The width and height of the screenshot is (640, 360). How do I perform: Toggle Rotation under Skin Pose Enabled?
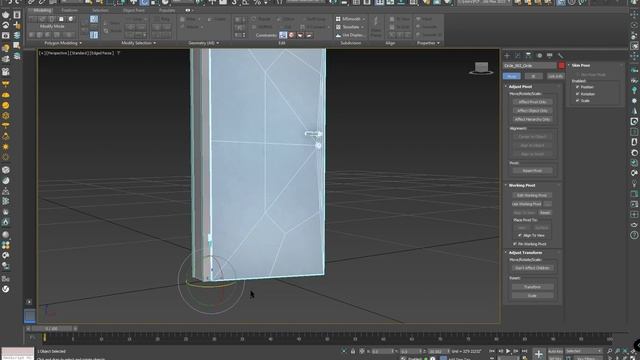(578, 94)
